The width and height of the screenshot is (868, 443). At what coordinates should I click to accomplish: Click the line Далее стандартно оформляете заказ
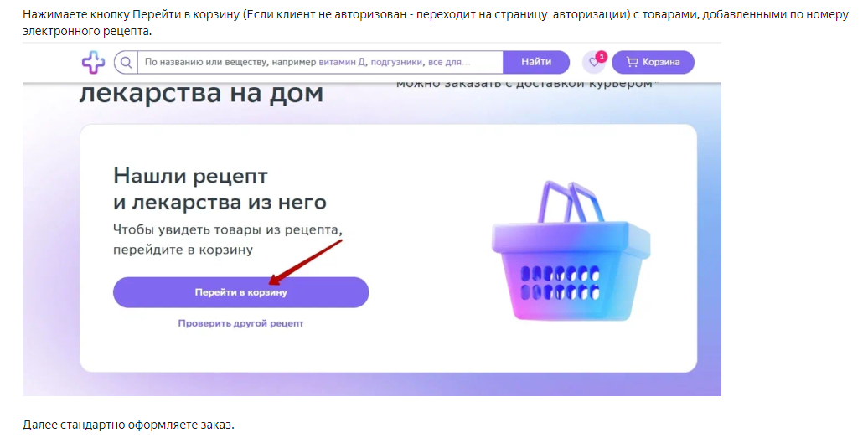(128, 425)
